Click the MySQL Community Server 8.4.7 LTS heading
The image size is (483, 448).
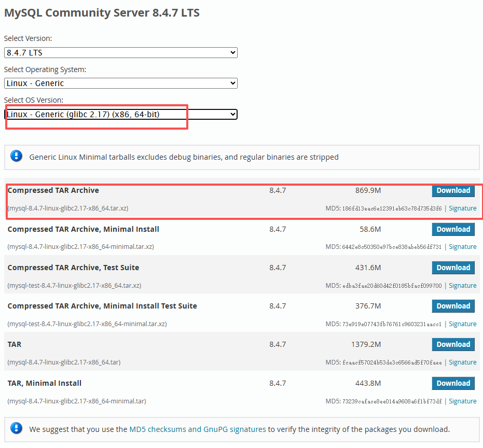click(x=102, y=13)
